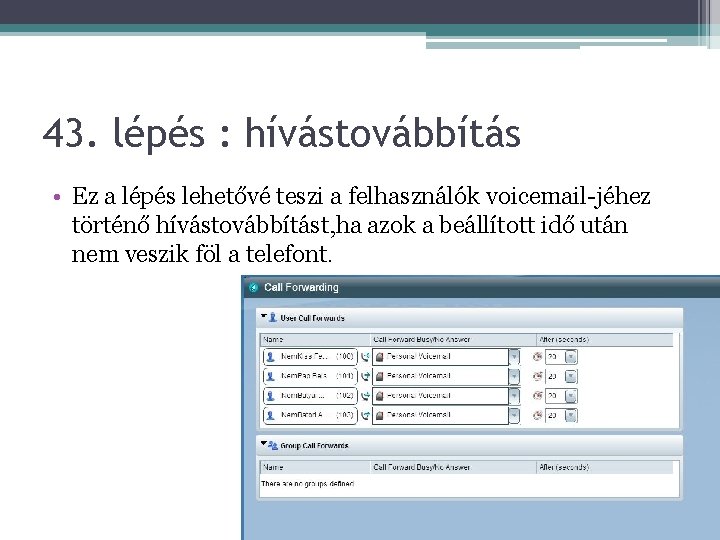Click user icon for extension 100

pos(270,357)
